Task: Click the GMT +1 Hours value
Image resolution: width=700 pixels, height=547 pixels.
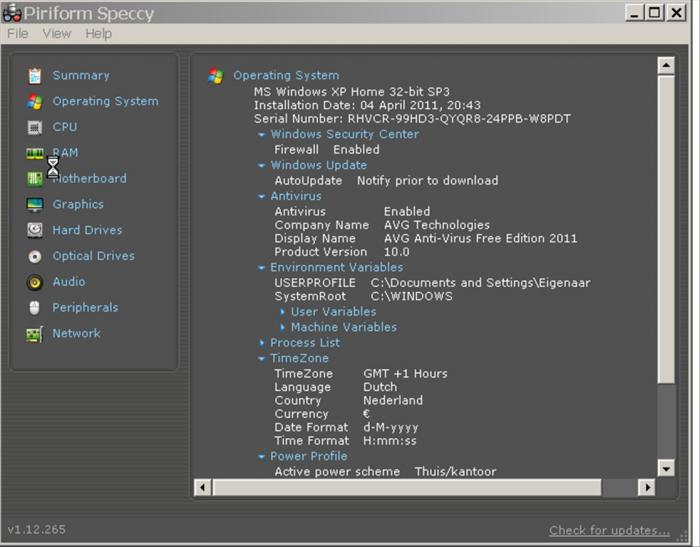Action: coord(405,374)
